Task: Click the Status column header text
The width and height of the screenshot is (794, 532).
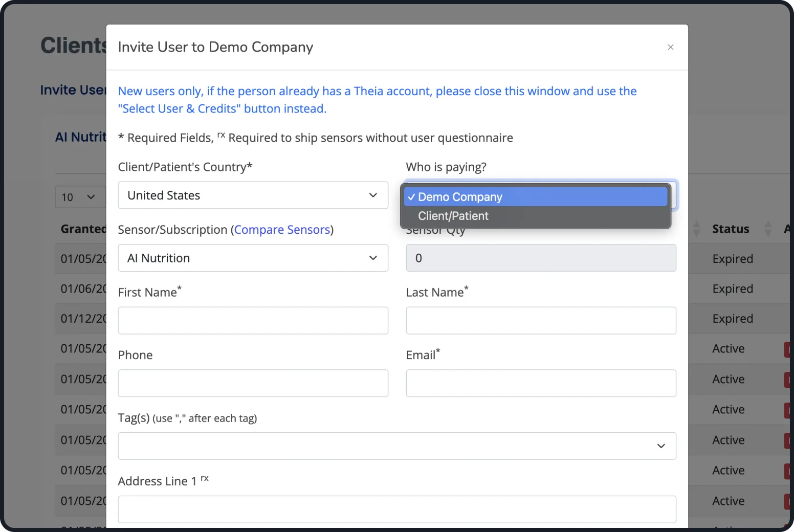Action: pyautogui.click(x=730, y=229)
